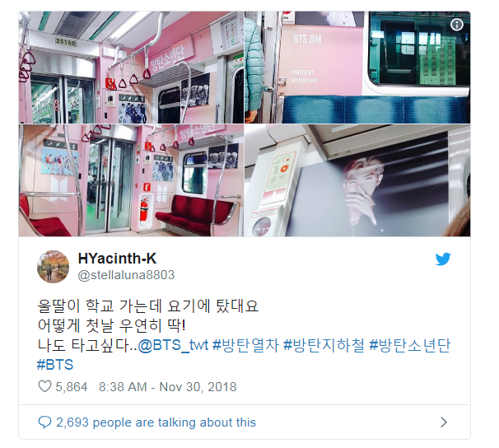Open the HYacinth-K profile avatar
Screen dimensions: 499x448
point(54,267)
